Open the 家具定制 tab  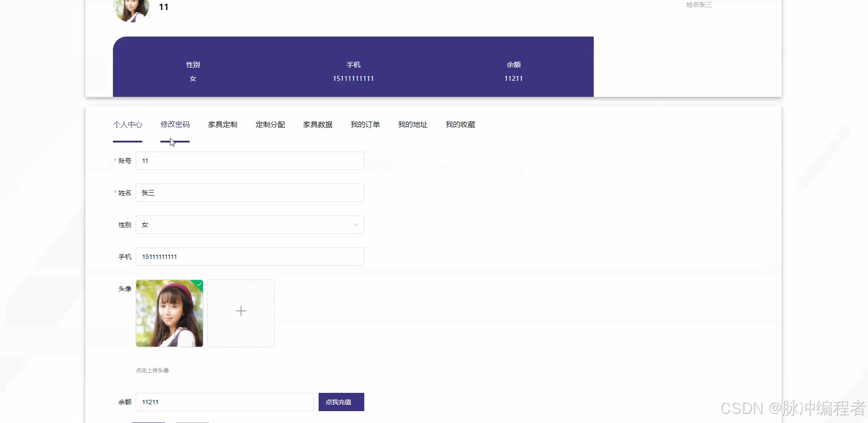223,125
